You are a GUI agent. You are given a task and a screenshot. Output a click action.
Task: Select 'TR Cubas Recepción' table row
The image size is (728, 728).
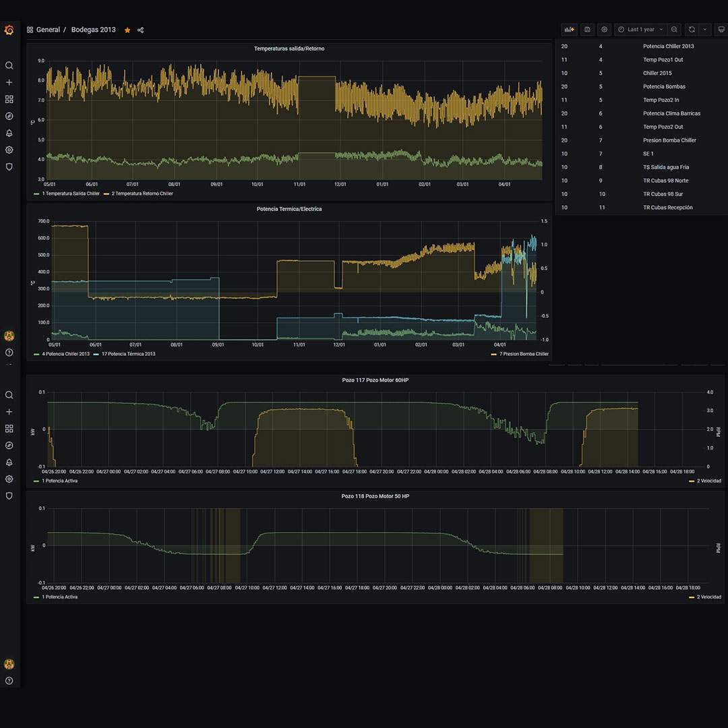click(x=641, y=208)
